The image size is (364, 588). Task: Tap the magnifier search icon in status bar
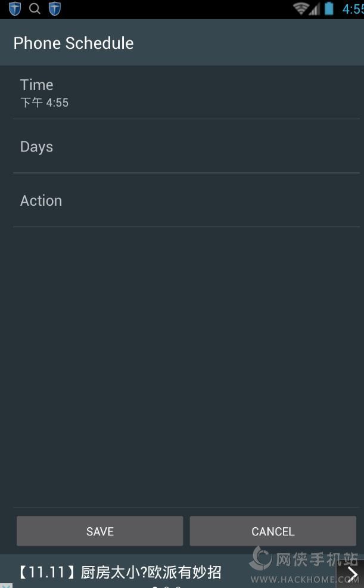(35, 9)
